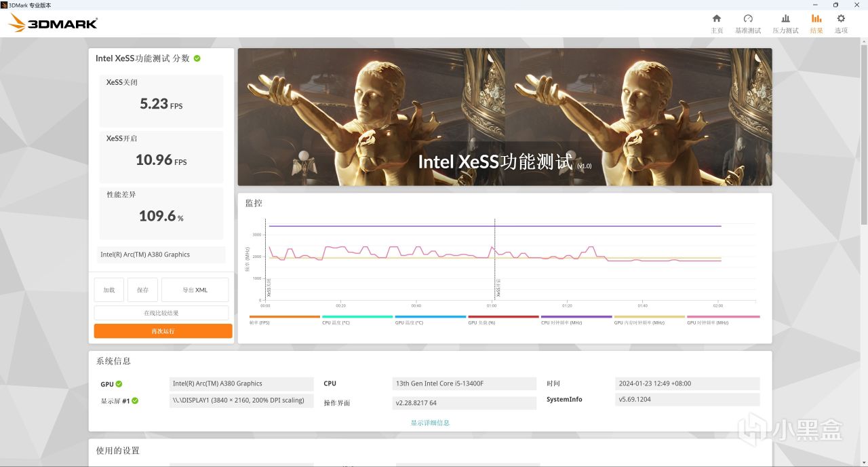This screenshot has height=467, width=868.
Task: Toggle the GPU 内存时钟频率 yellow legend
Action: click(649, 319)
